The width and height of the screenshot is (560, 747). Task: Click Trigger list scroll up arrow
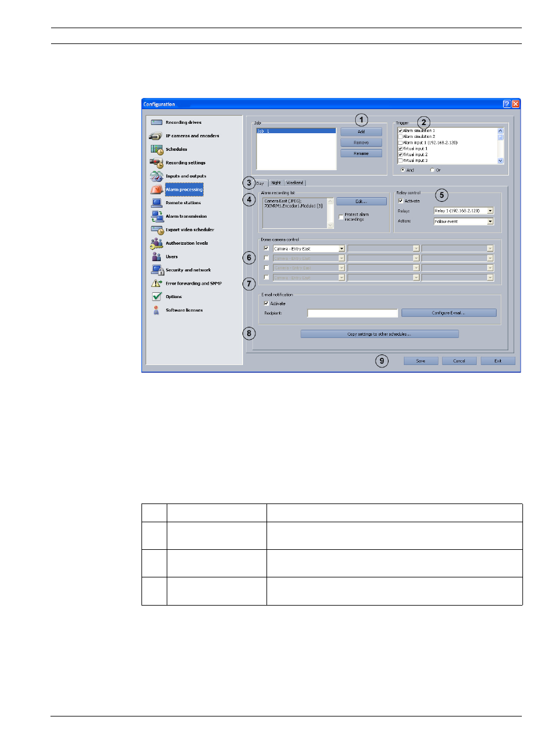click(500, 131)
